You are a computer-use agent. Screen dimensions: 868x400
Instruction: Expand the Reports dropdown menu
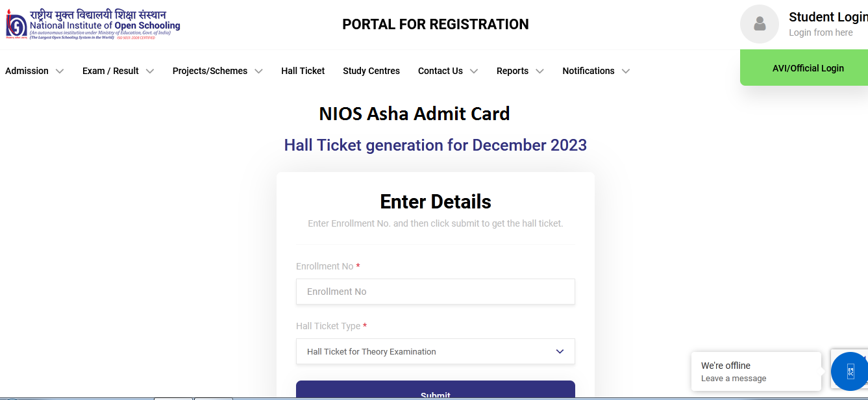coord(519,71)
